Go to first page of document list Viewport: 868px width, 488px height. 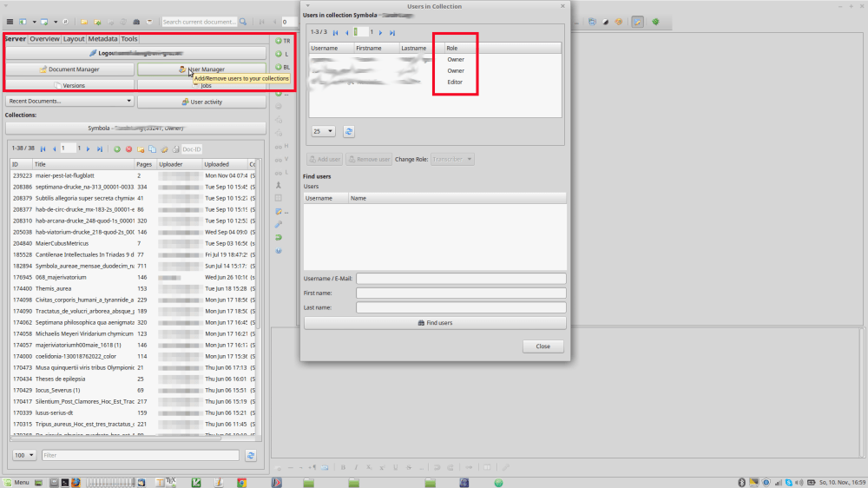tap(43, 149)
